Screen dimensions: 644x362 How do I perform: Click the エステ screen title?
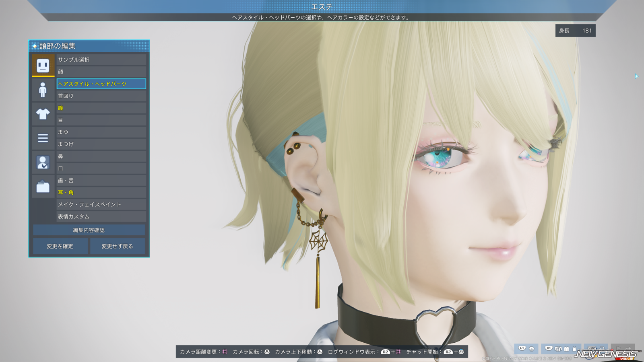[x=322, y=7]
